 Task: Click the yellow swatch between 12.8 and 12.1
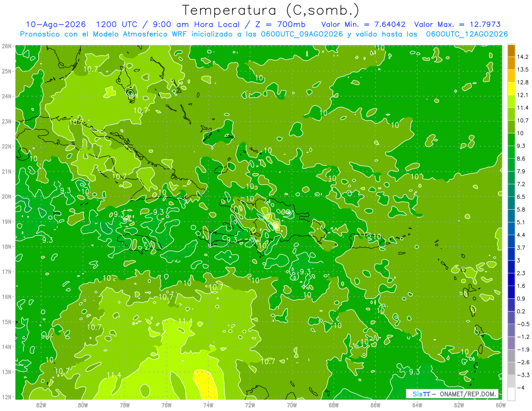pos(511,89)
